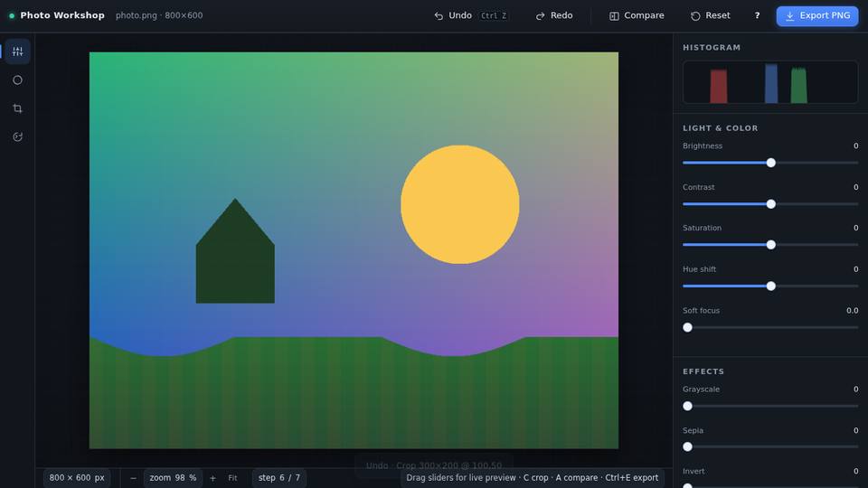Open the circular-arrow rotate icon in sidebar
The height and width of the screenshot is (488, 868).
click(x=18, y=136)
